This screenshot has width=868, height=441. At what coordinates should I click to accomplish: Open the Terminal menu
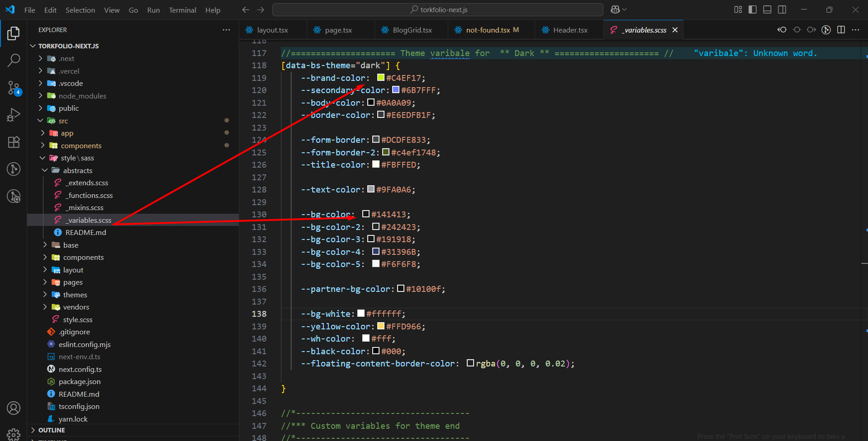coord(182,10)
